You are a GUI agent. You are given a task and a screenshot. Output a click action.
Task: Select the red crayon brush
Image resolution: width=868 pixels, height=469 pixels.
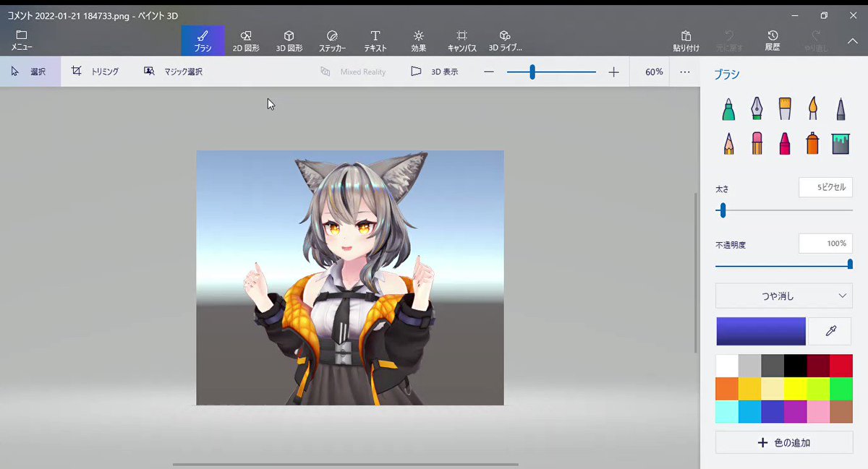click(x=785, y=143)
